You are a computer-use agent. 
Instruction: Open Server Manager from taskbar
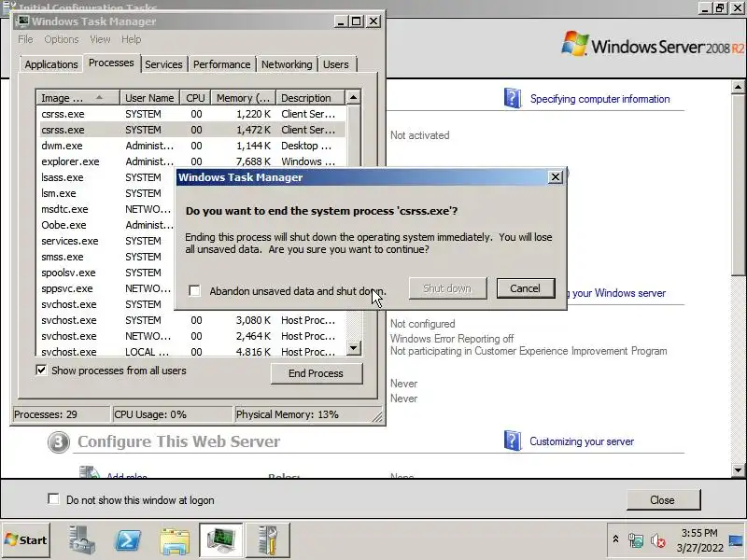pyautogui.click(x=81, y=540)
